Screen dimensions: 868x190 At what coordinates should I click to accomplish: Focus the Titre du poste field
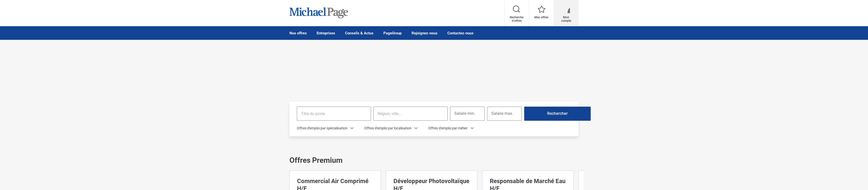pos(334,114)
